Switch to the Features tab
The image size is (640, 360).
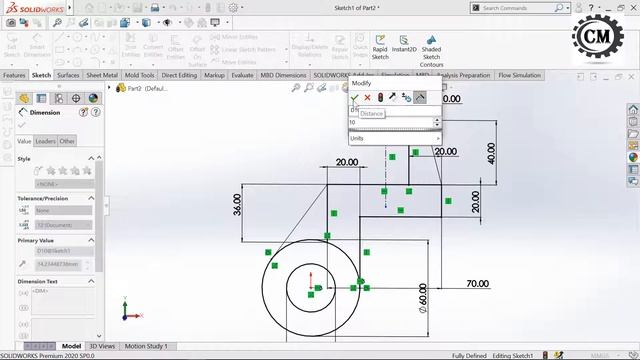tap(14, 75)
